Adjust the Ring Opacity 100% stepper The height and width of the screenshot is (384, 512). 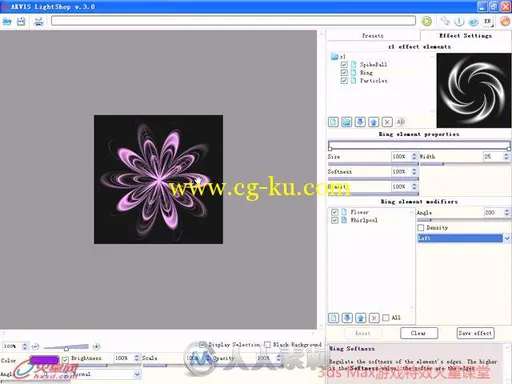414,186
